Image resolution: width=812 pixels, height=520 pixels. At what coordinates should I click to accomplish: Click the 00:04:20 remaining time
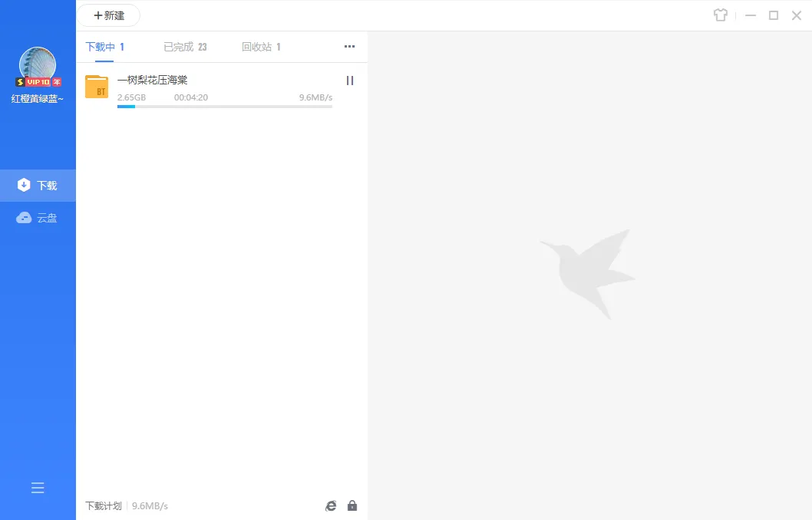tap(191, 97)
